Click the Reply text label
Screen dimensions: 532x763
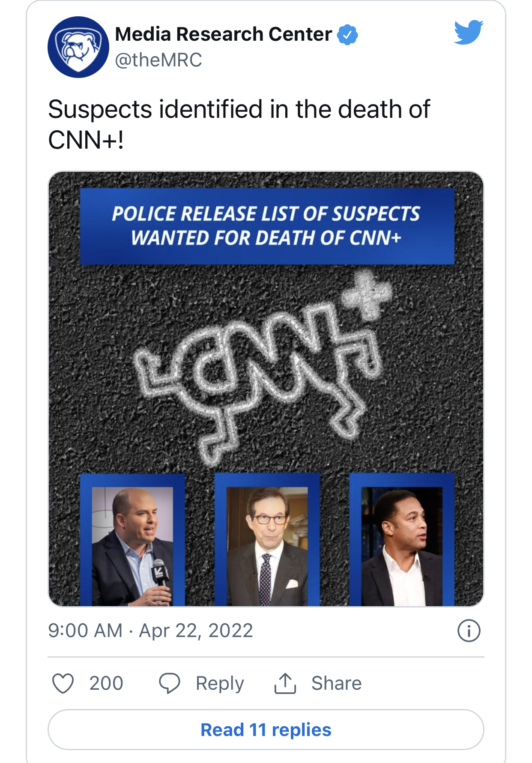(220, 683)
